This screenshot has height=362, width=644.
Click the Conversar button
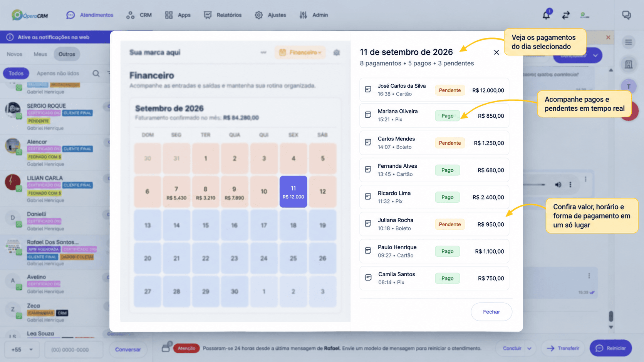[x=128, y=350]
